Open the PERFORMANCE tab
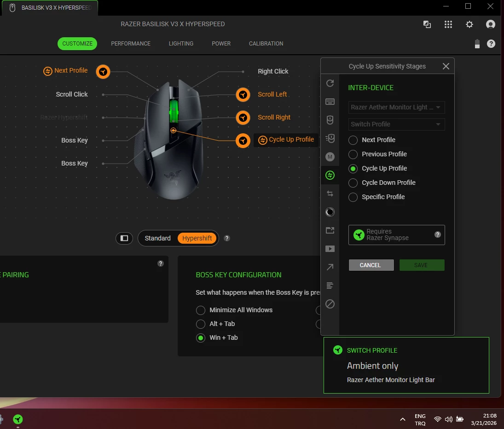504x429 pixels. pos(131,44)
